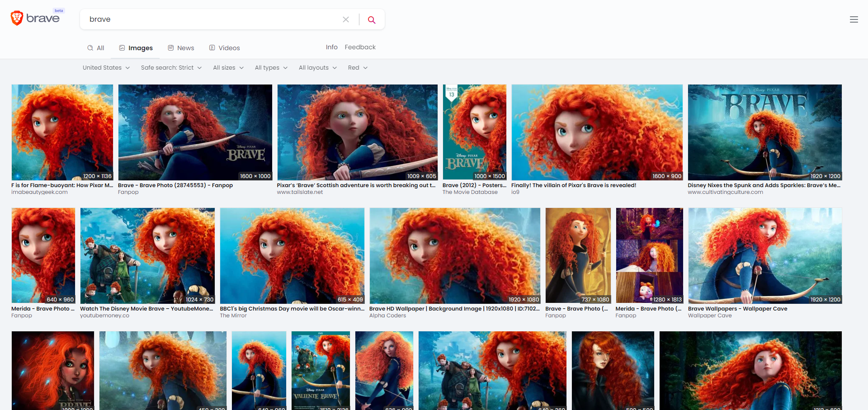
Task: Open the hamburger menu
Action: click(x=854, y=19)
